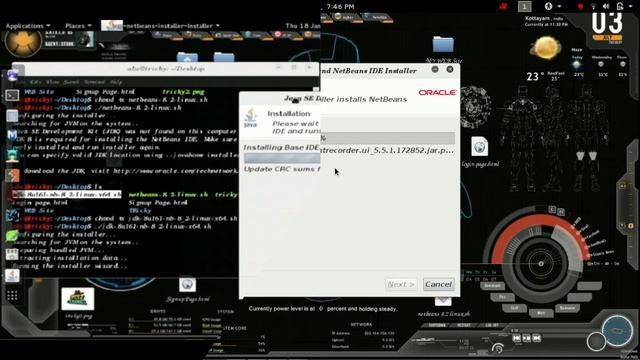Click the previous track button in music widget
This screenshot has width=640, height=360.
click(516, 338)
